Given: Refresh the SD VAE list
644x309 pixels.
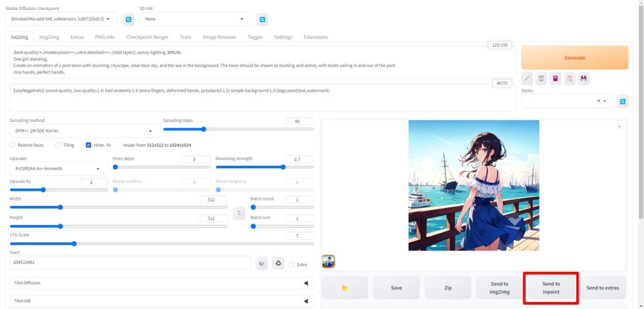Looking at the screenshot, I should point(262,19).
